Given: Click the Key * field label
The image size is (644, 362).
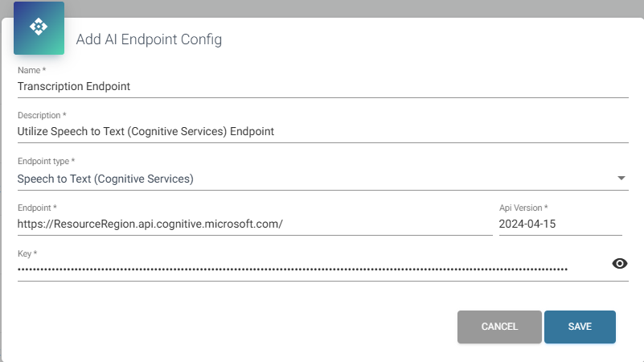Looking at the screenshot, I should click(27, 253).
